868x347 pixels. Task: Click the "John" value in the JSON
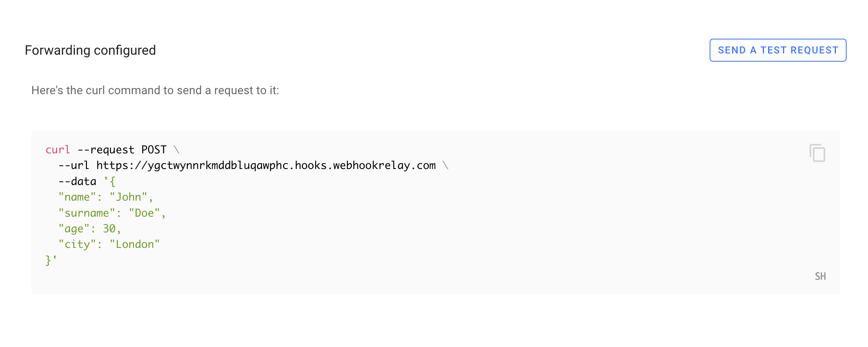point(128,197)
